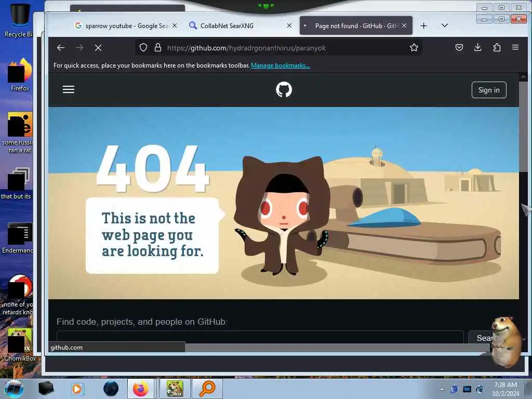Open the Enderman desktop icon
Screen dimensions: 532x399
click(x=19, y=237)
